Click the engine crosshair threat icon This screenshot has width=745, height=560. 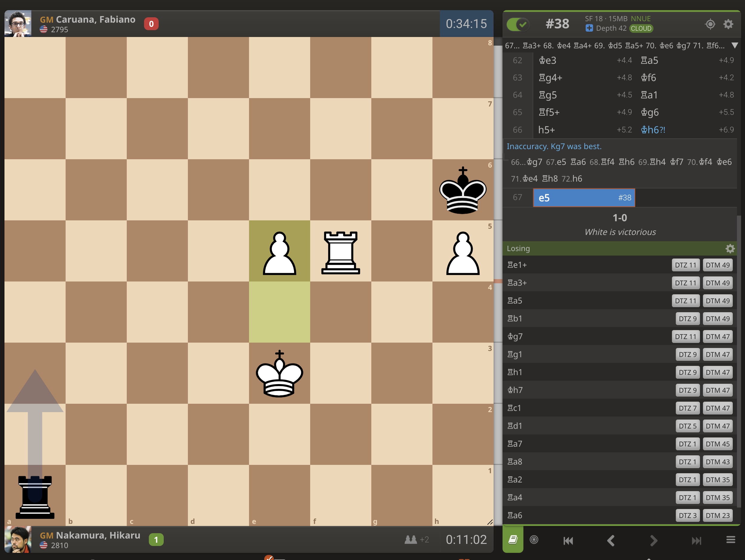pyautogui.click(x=710, y=24)
